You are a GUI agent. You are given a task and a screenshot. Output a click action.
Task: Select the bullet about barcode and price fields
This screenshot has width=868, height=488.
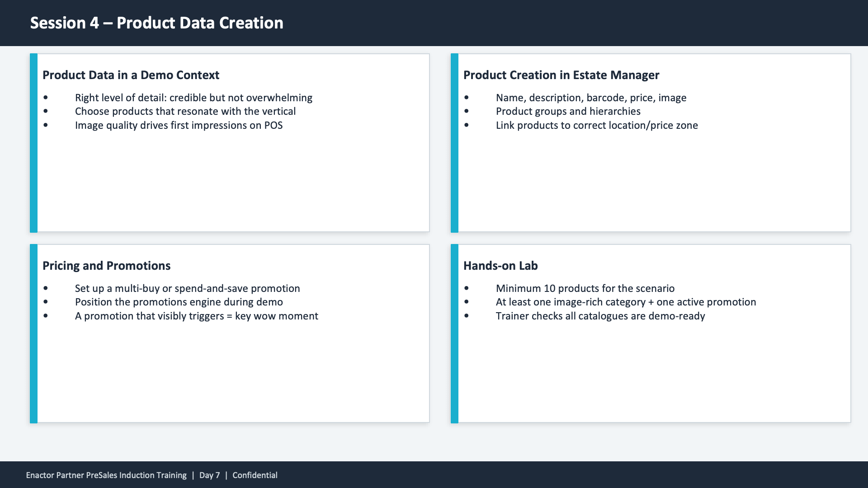coord(591,98)
